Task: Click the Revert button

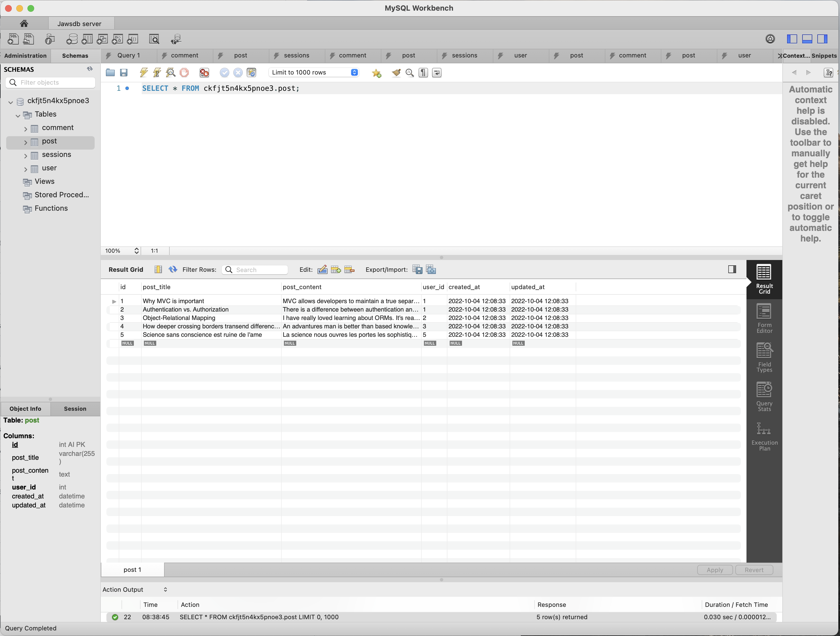Action: [x=754, y=570]
